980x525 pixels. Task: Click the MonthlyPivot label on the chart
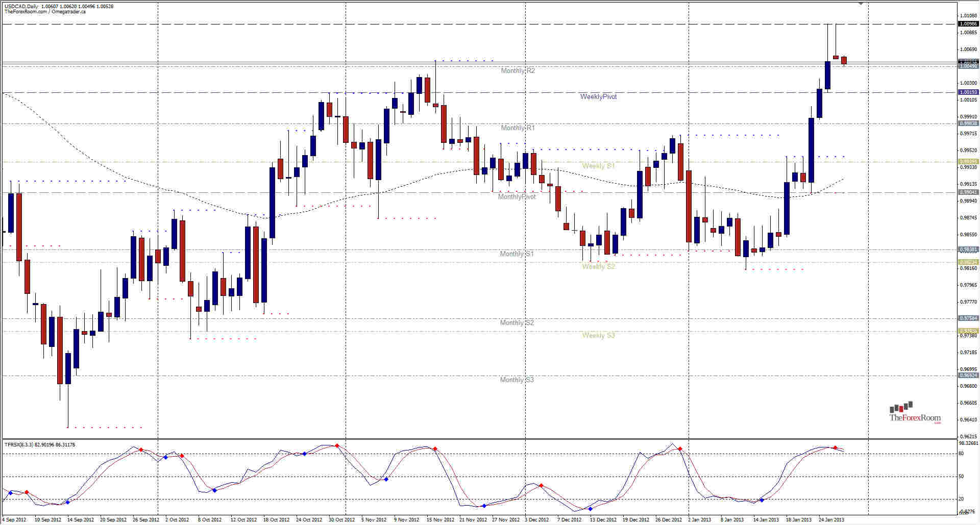[x=517, y=195]
